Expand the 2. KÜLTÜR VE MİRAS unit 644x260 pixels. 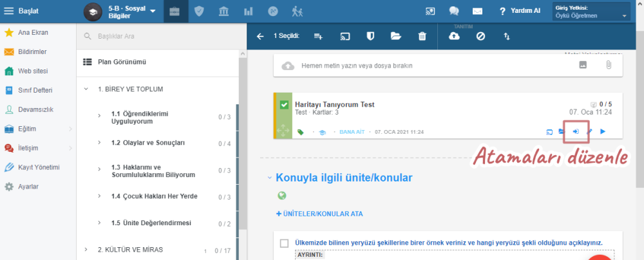[86, 249]
